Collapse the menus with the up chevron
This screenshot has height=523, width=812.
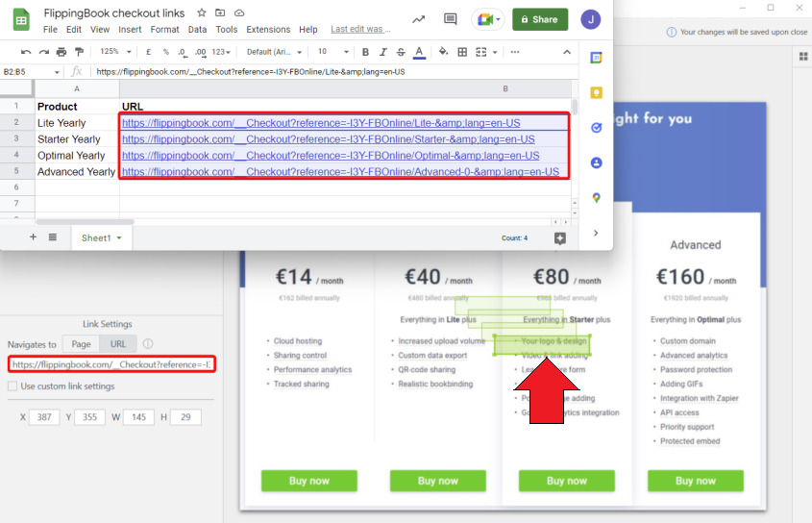click(x=567, y=52)
